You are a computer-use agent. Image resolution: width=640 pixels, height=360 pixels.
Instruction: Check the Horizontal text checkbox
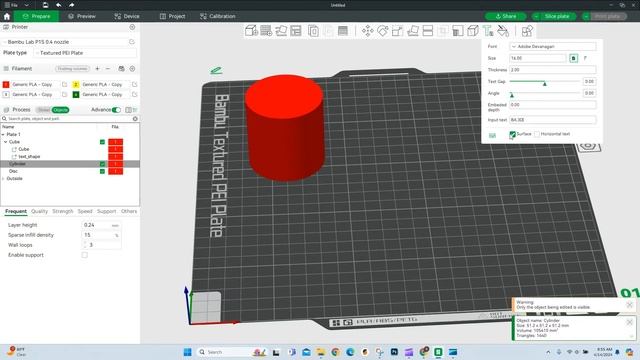point(537,134)
